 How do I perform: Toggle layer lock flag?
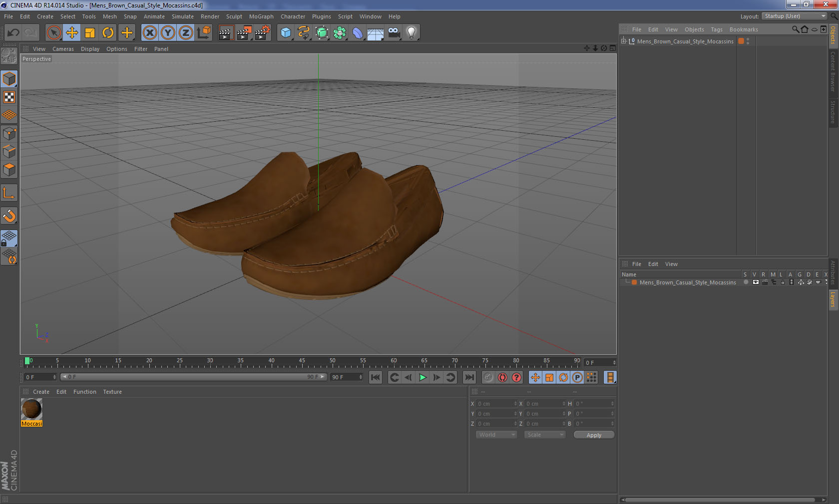783,282
